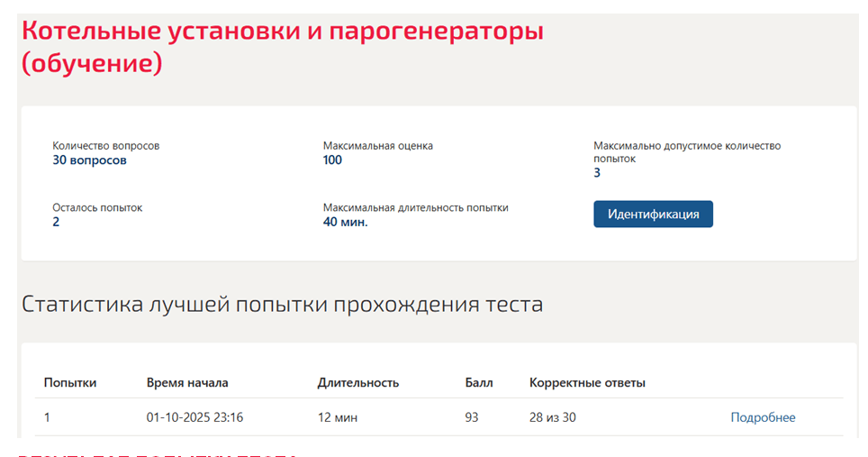Click the Попытки column header
Image resolution: width=868 pixels, height=457 pixels.
[70, 383]
